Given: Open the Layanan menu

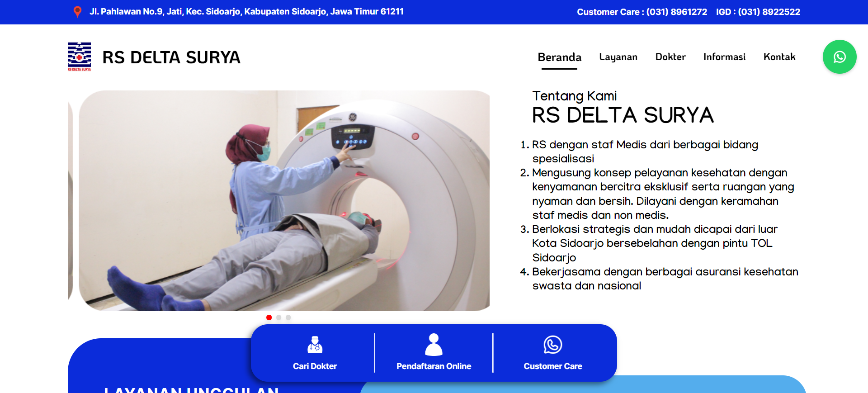Looking at the screenshot, I should (618, 57).
